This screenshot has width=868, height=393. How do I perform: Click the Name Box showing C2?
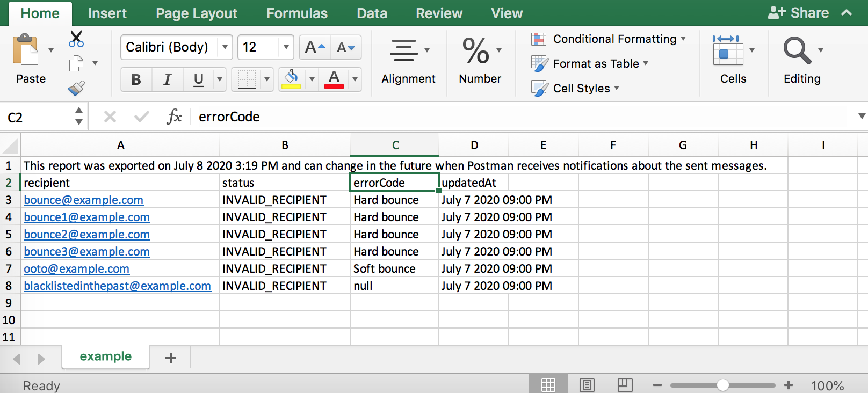[38, 117]
